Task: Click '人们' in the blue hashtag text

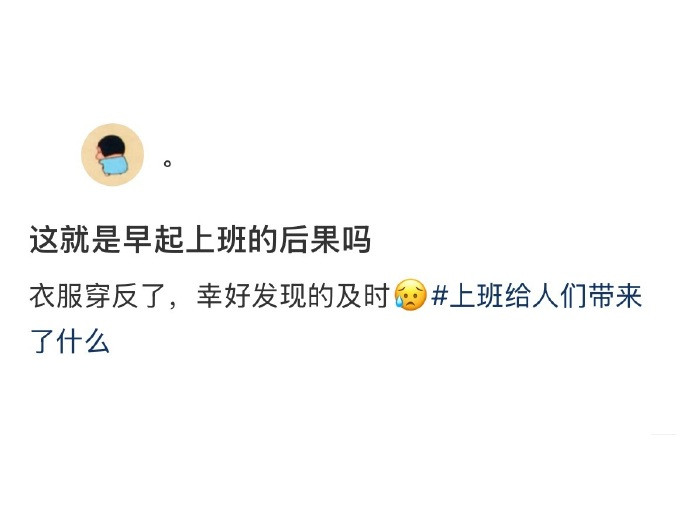Action: (560, 295)
